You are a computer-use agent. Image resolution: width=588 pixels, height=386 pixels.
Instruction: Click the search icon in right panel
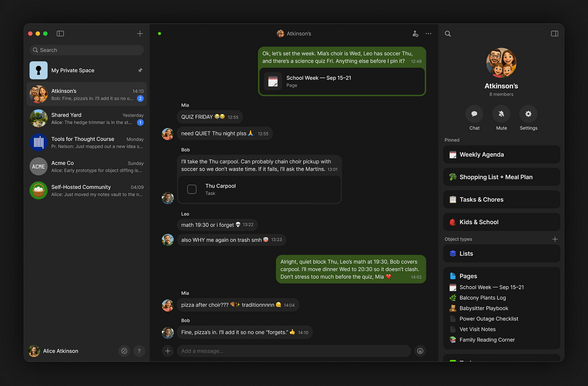[x=448, y=33]
